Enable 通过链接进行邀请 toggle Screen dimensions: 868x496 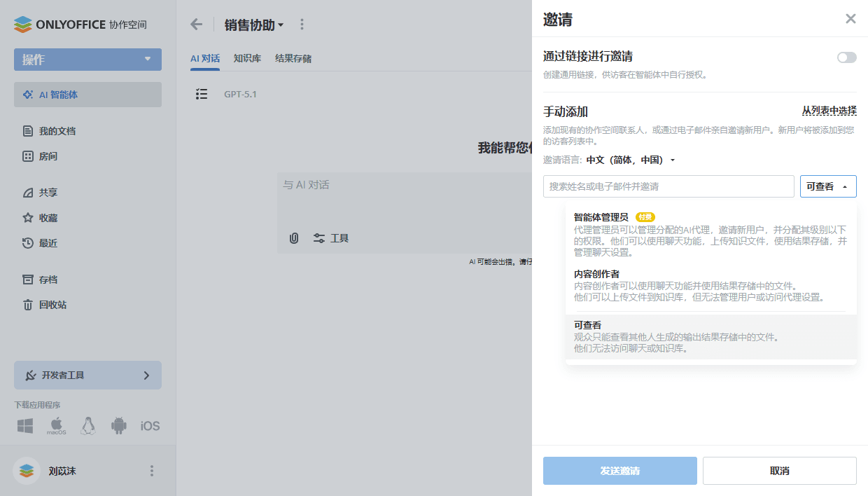(x=846, y=57)
